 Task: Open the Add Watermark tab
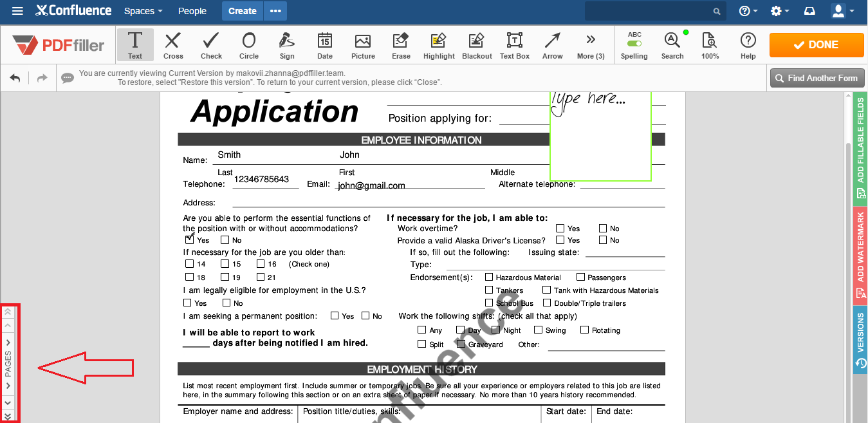pos(860,255)
